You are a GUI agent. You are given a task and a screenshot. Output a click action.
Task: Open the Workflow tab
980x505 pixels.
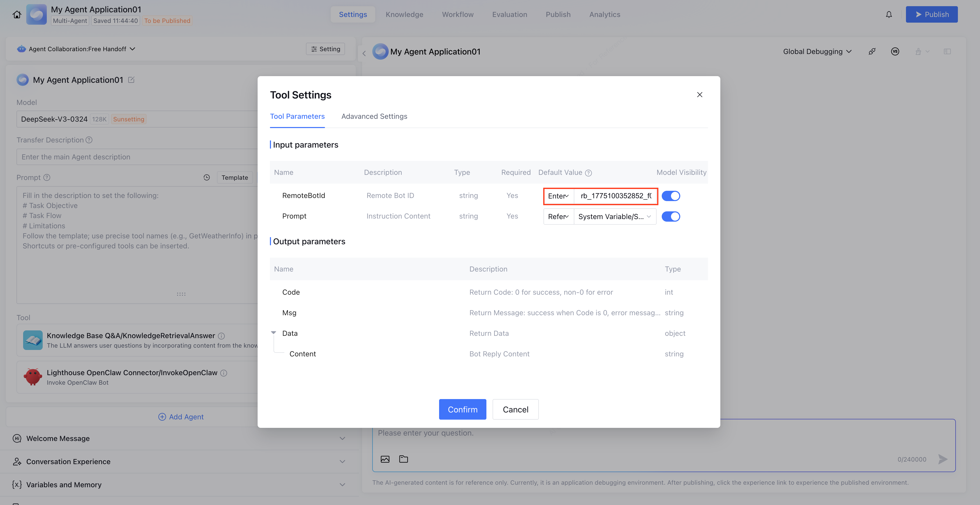pyautogui.click(x=458, y=14)
